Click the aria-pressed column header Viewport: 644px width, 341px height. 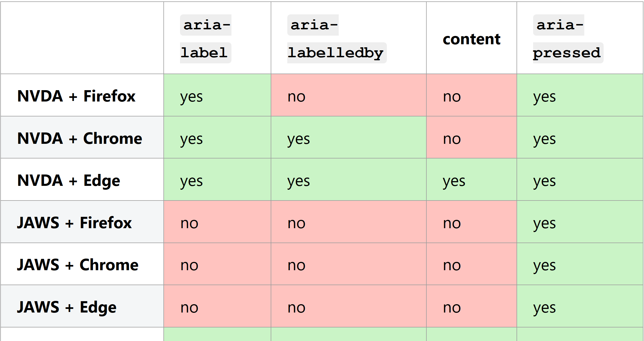tap(580, 38)
